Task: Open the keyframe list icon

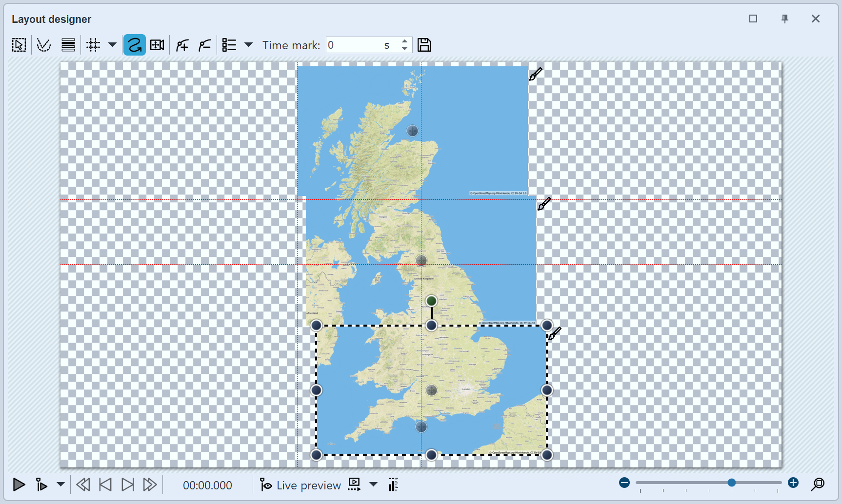Action: (x=228, y=44)
